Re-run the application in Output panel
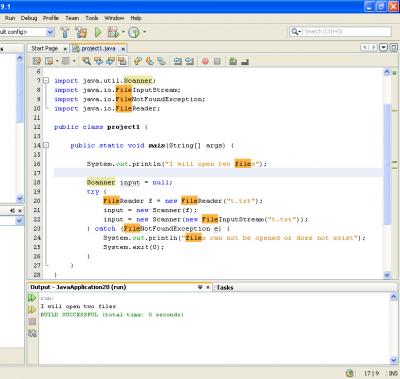Image resolution: width=400 pixels, height=379 pixels. click(x=32, y=298)
